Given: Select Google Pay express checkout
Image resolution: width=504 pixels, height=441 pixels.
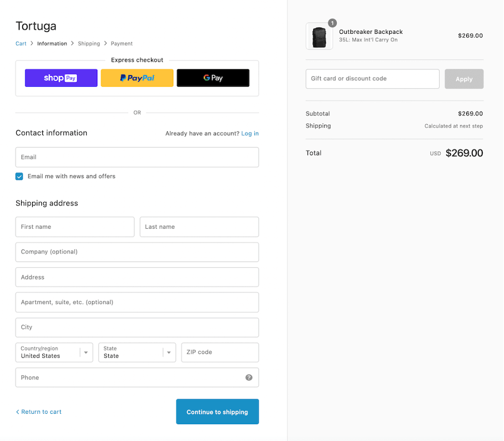Looking at the screenshot, I should pos(213,78).
